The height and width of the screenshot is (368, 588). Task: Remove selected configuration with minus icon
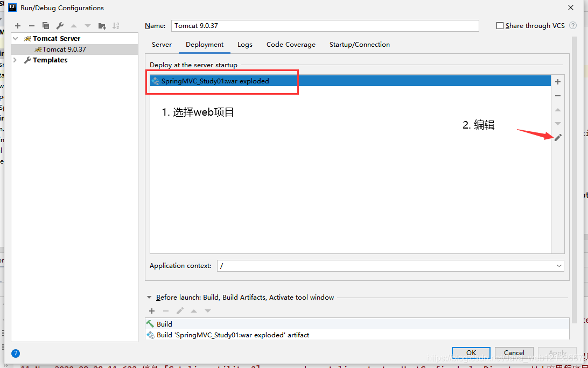tap(31, 26)
